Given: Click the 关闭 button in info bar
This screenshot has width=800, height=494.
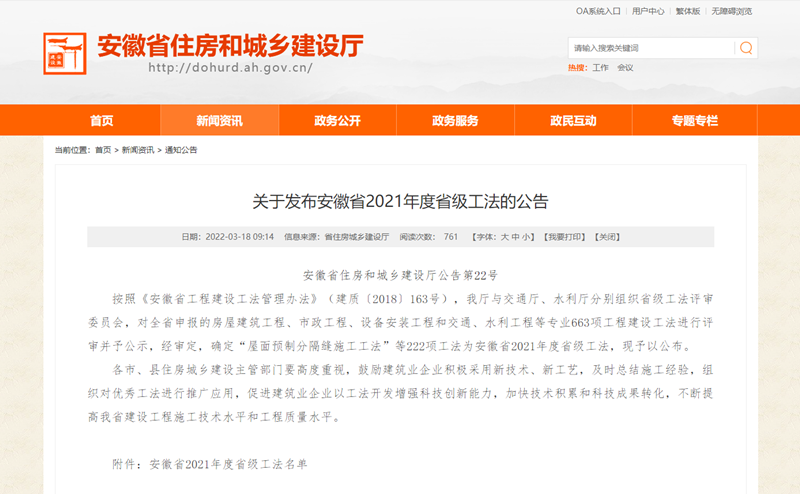Looking at the screenshot, I should pyautogui.click(x=608, y=237).
